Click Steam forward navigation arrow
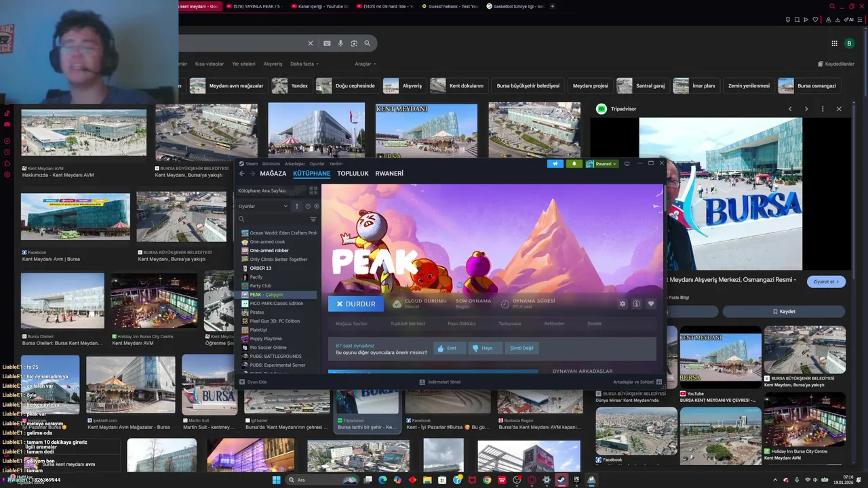Viewport: 868px width, 488px height. coord(252,174)
